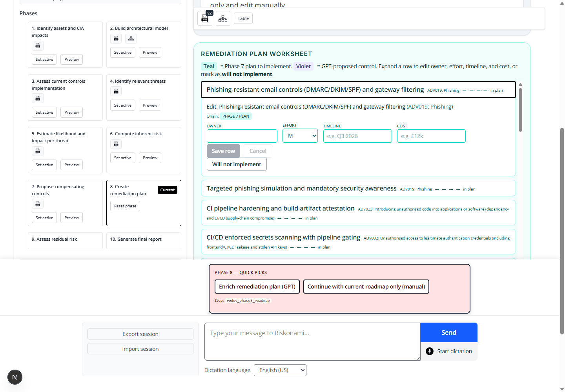Click the JSON icon in phase 6 Compute inherent risk
The width and height of the screenshot is (565, 392).
[x=116, y=144]
